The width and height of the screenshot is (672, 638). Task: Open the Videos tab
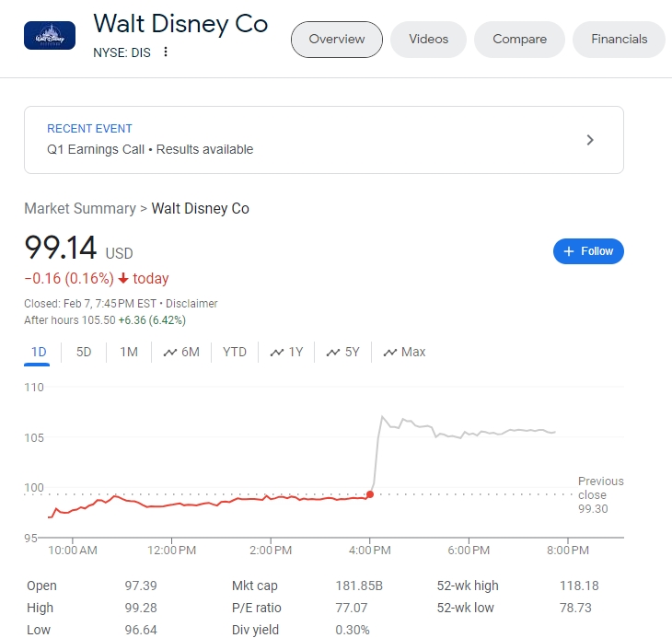click(428, 40)
